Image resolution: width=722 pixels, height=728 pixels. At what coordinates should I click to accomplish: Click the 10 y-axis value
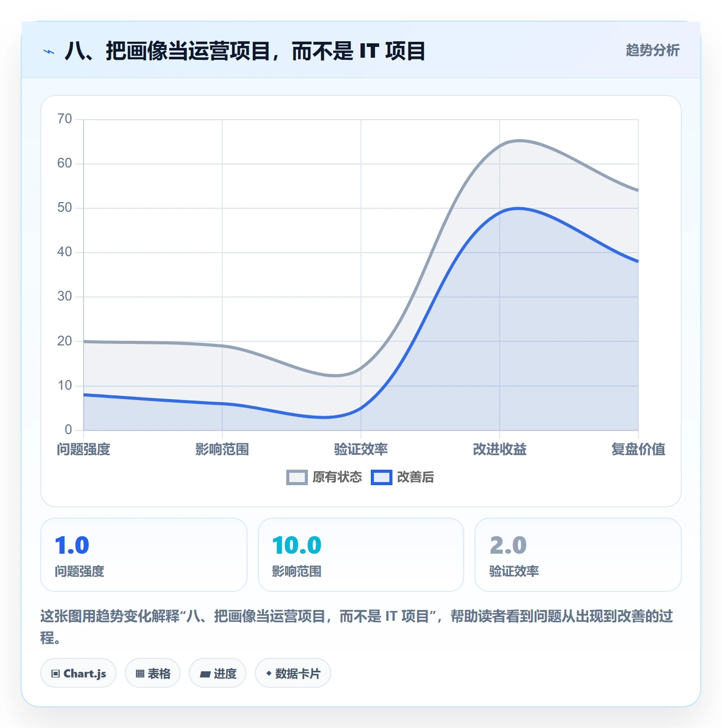point(64,386)
